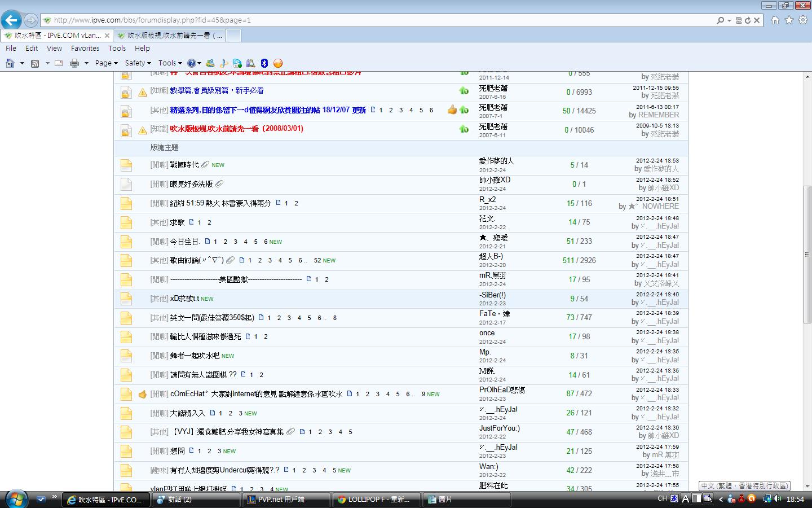Open the Favorites star icon

[789, 20]
